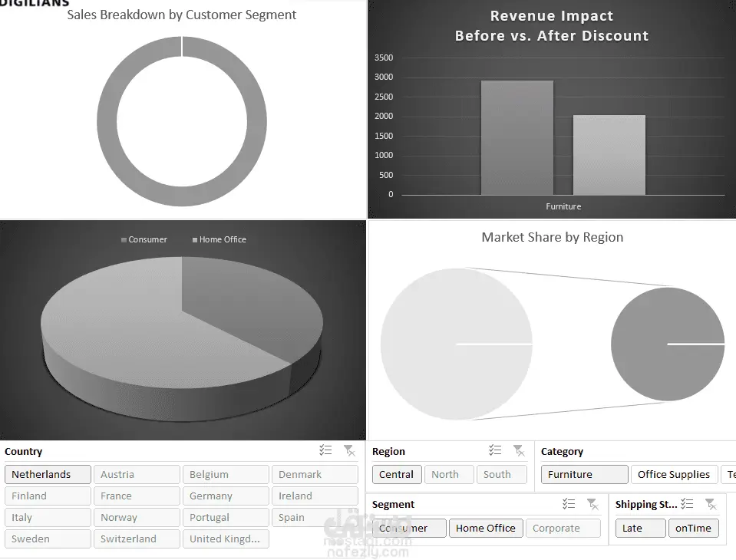This screenshot has width=736, height=560.
Task: Clear filter on Segment slicer
Action: [592, 504]
